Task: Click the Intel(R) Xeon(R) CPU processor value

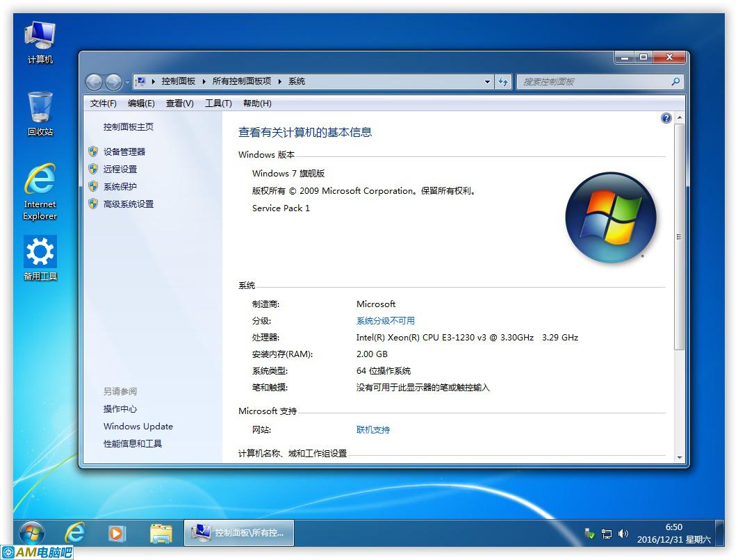Action: pyautogui.click(x=467, y=338)
